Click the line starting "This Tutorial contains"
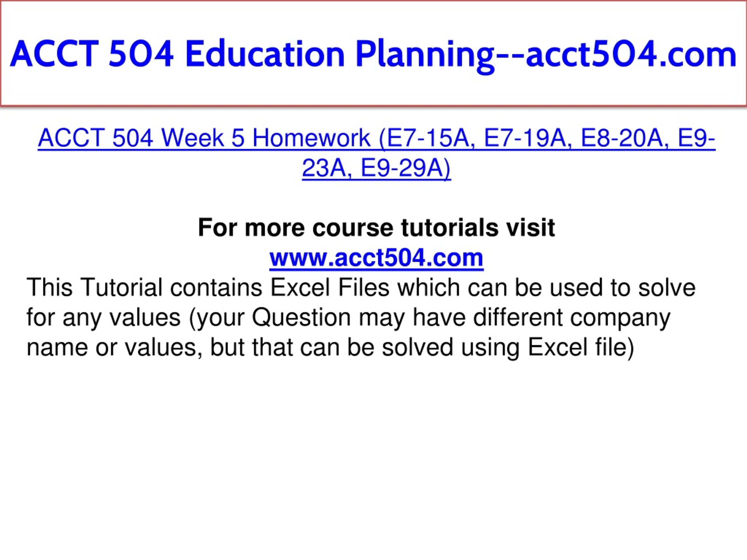 coord(361,288)
